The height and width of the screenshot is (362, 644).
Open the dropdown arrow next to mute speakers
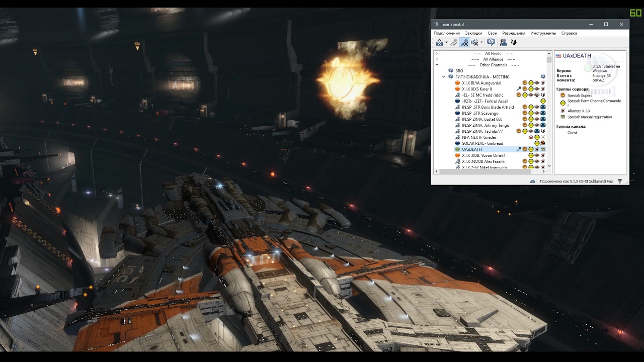481,43
